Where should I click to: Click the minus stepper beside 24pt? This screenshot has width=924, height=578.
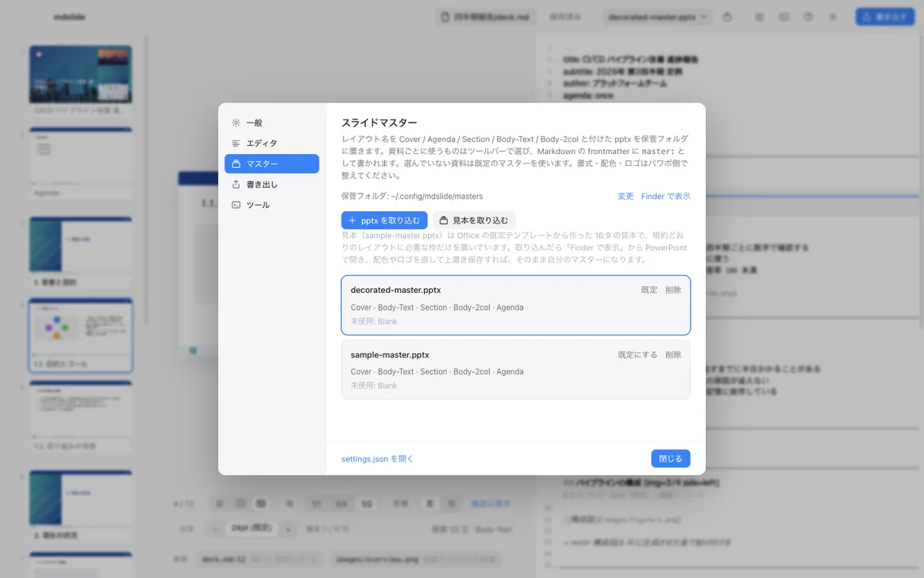pos(213,529)
